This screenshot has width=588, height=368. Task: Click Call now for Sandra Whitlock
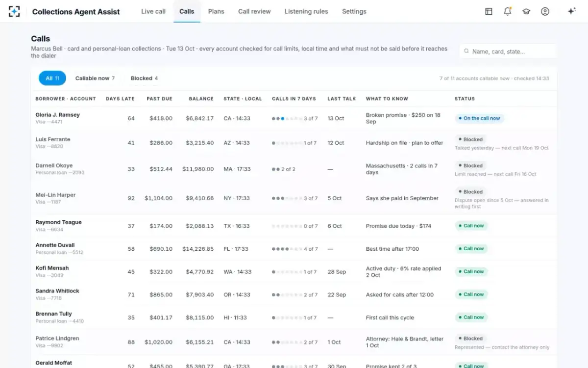click(471, 294)
